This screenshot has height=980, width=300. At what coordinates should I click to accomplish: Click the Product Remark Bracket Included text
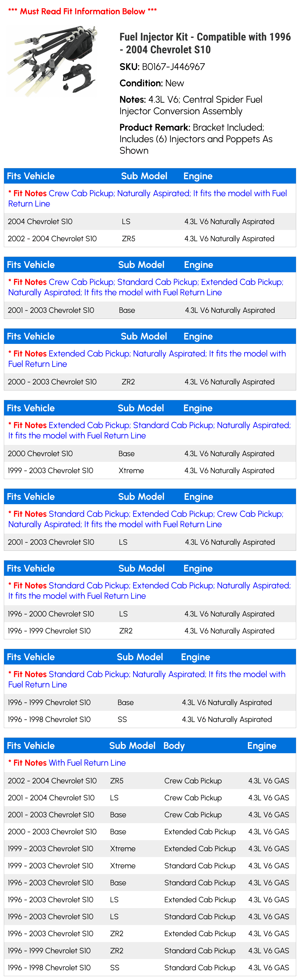[196, 139]
